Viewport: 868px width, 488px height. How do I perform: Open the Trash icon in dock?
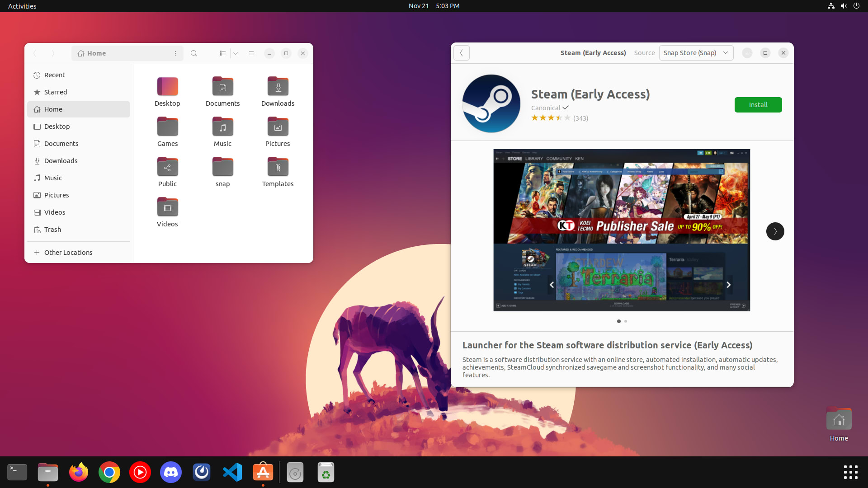click(x=326, y=472)
